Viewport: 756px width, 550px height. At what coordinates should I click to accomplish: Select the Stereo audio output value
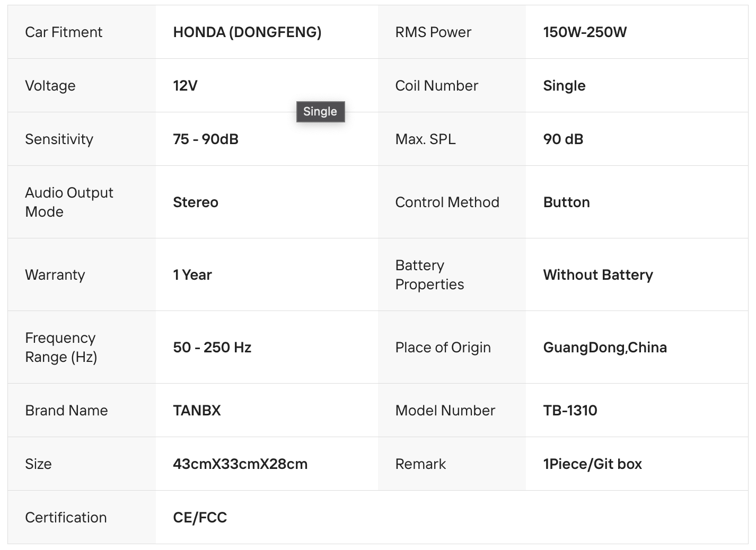[196, 202]
